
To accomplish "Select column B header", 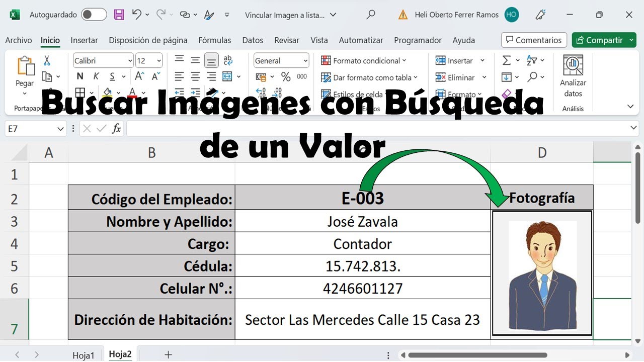I will tap(151, 152).
